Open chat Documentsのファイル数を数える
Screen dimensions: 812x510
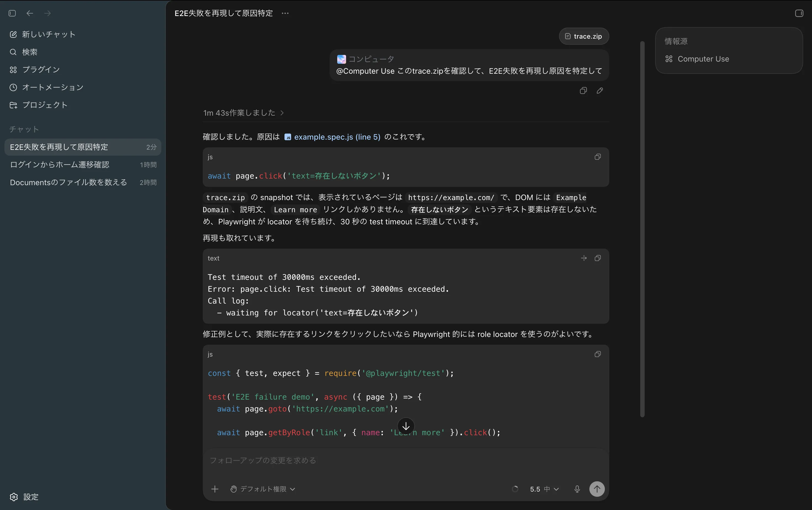[x=83, y=182]
